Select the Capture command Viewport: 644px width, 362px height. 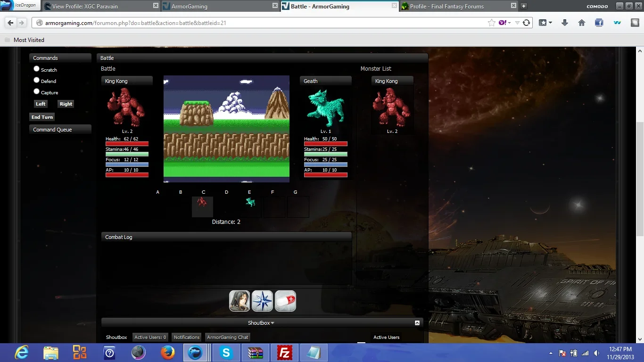37,91
